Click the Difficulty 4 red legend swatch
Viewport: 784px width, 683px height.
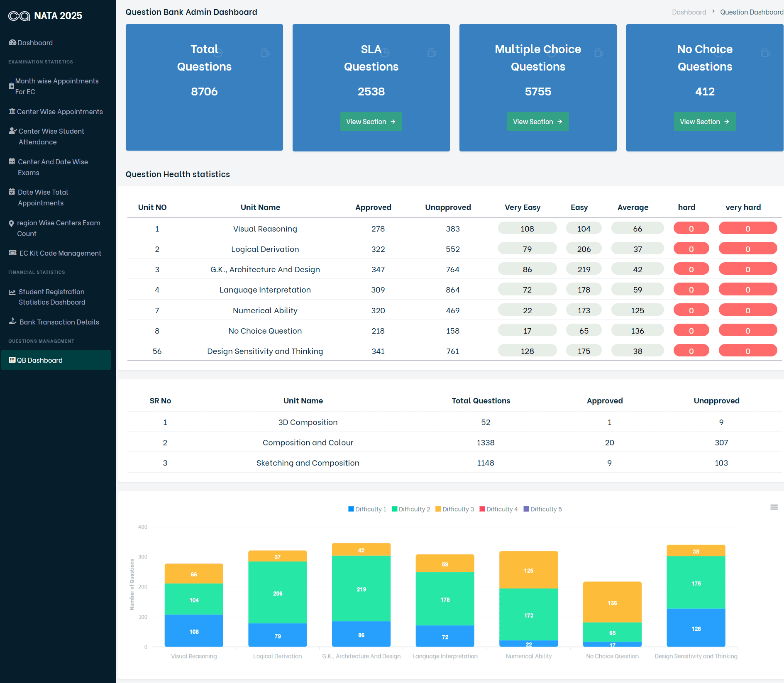[482, 509]
